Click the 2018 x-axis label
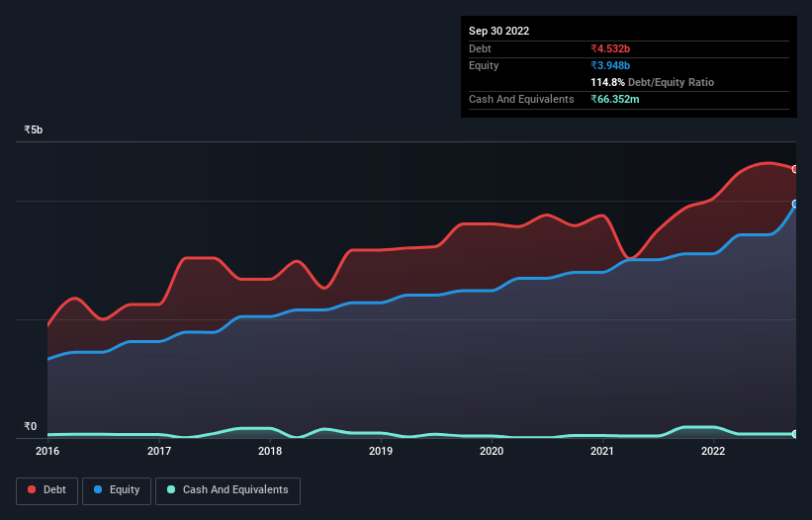This screenshot has width=812, height=520. (x=270, y=451)
